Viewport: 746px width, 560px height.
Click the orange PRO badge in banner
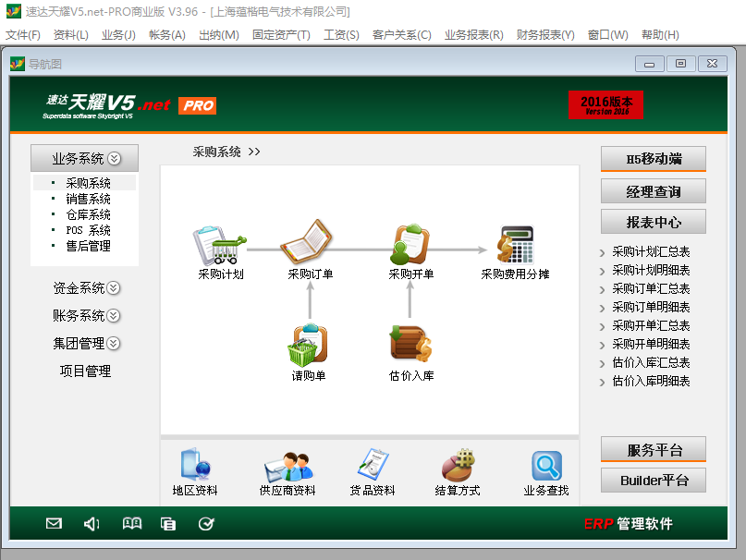(198, 105)
